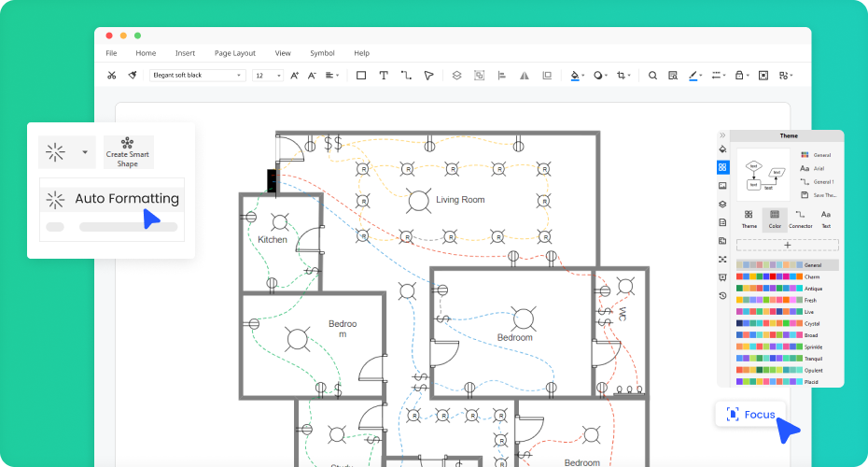Switch to the Text tab in Theme panel
Viewport: 868px width, 467px height.
(x=826, y=219)
